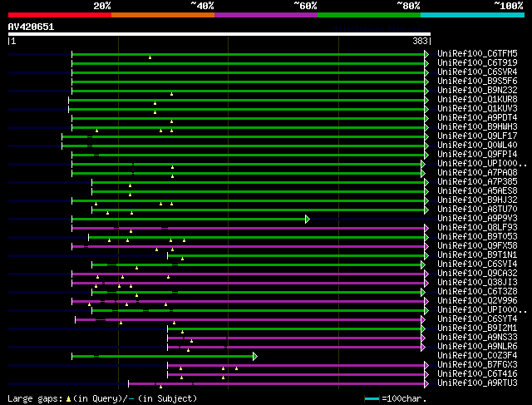Click the cyan ~100% identity legend segment

(x=473, y=15)
